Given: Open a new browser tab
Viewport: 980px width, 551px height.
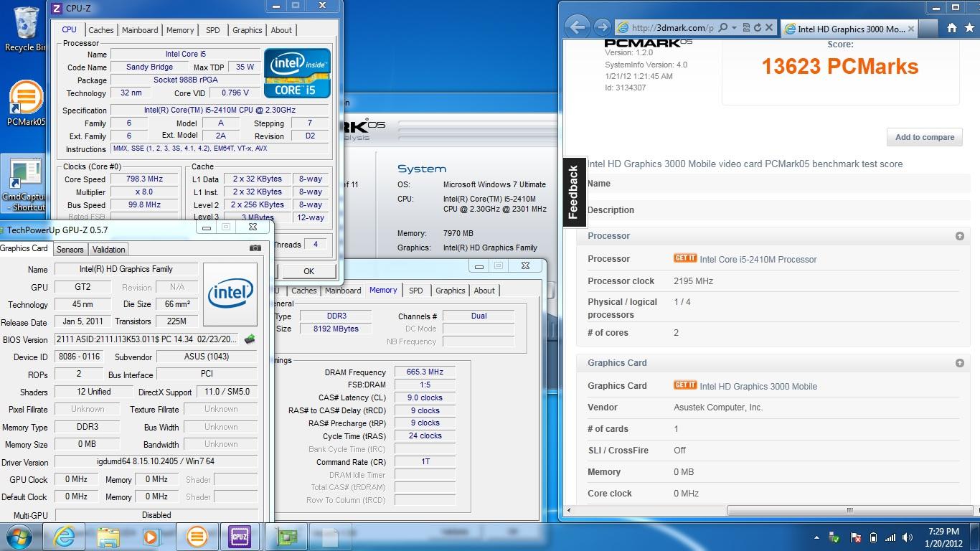Looking at the screenshot, I should point(927,29).
